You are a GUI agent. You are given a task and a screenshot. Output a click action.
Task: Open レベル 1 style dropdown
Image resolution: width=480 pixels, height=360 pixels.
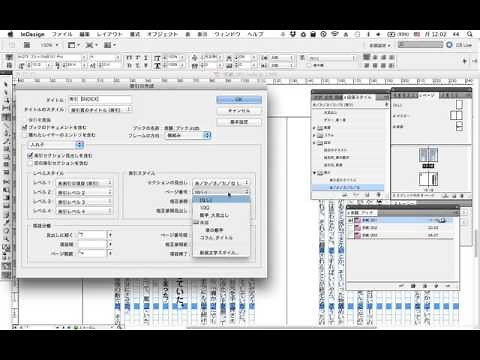[x=84, y=183]
